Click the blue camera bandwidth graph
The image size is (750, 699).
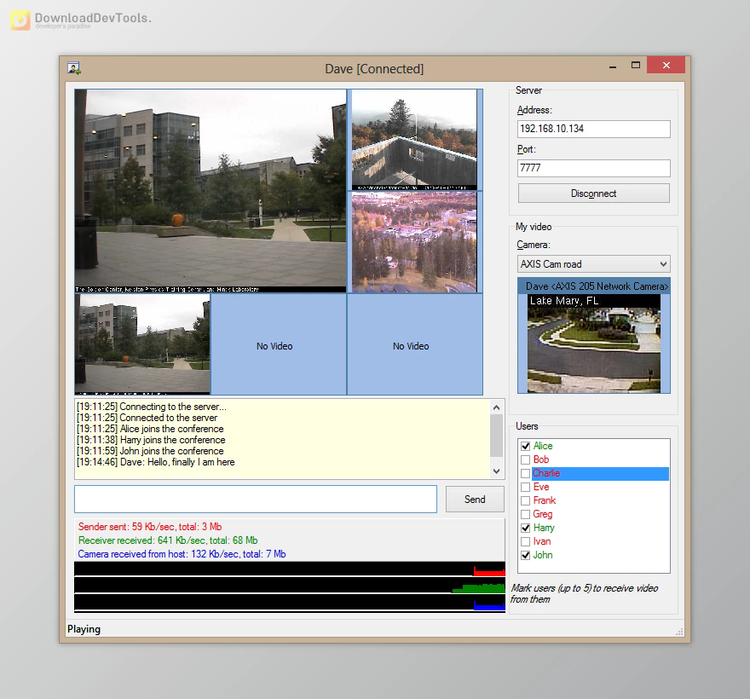click(x=289, y=602)
